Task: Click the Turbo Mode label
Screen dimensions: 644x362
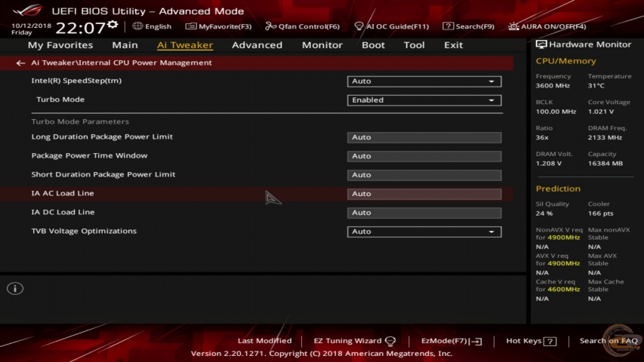Action: tap(60, 100)
